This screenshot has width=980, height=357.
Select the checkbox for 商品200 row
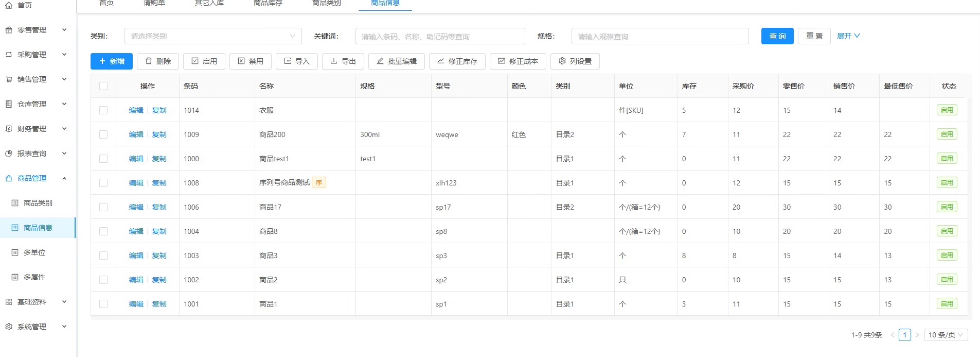point(103,134)
